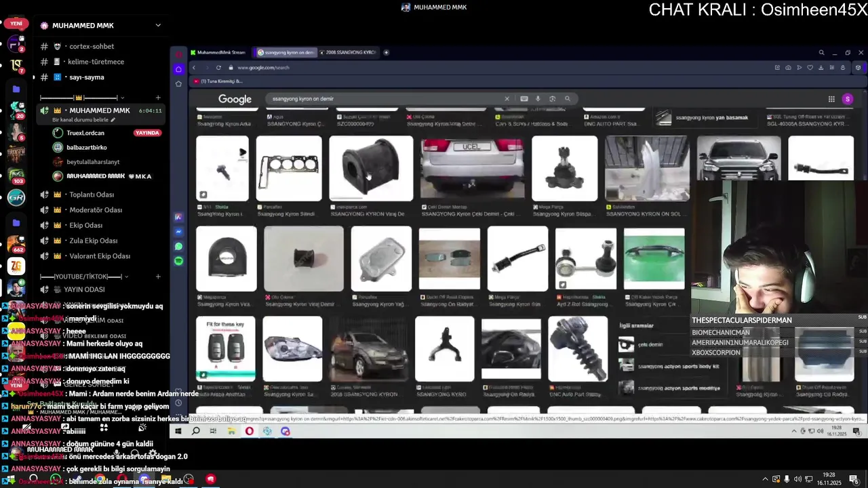
Task: Open a new browser tab
Action: (386, 52)
